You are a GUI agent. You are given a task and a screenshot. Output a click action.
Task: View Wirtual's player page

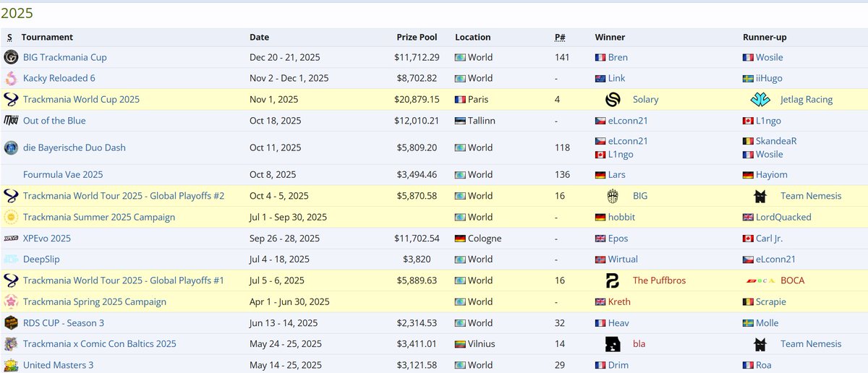[x=624, y=259]
